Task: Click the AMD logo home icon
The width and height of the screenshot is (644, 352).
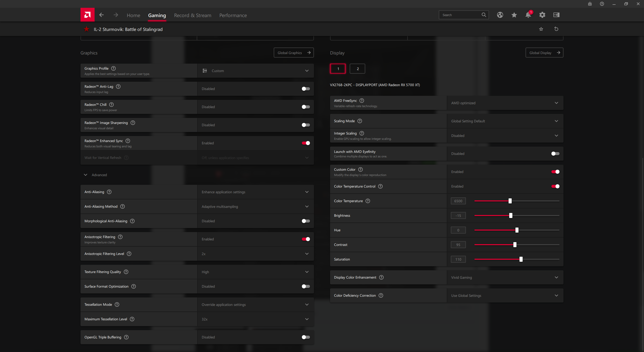Action: click(87, 15)
